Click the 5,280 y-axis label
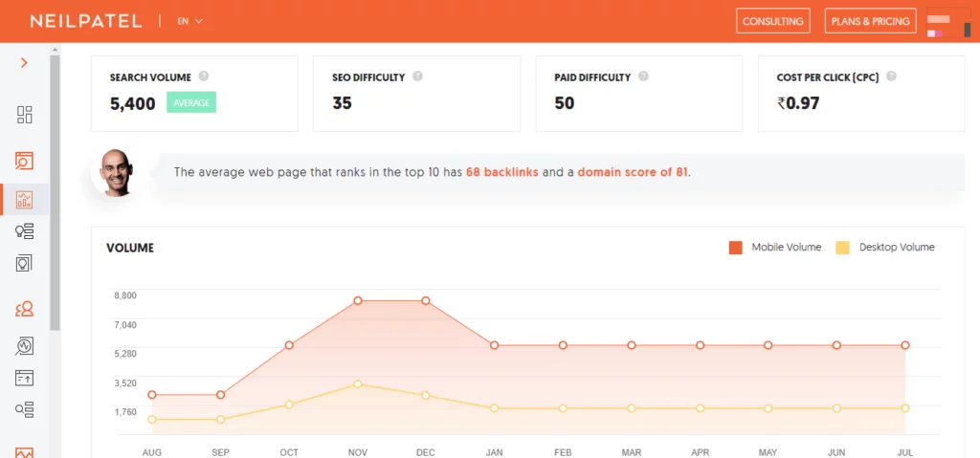980x458 pixels. coord(124,354)
